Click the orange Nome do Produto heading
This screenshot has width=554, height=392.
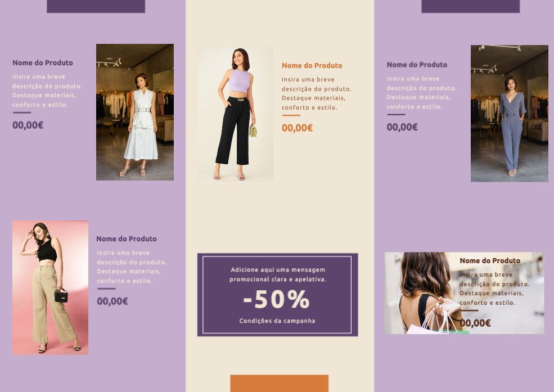(x=312, y=65)
